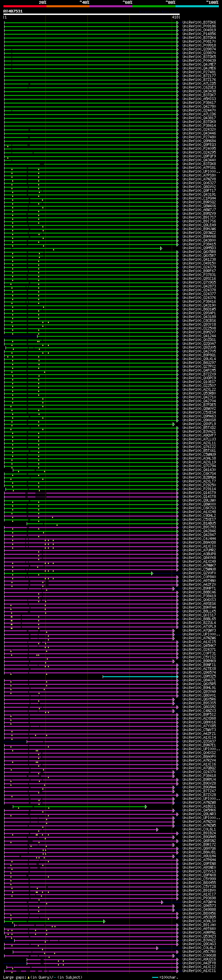Select the UniRef100_C4J4H4 entry

click(199, 539)
